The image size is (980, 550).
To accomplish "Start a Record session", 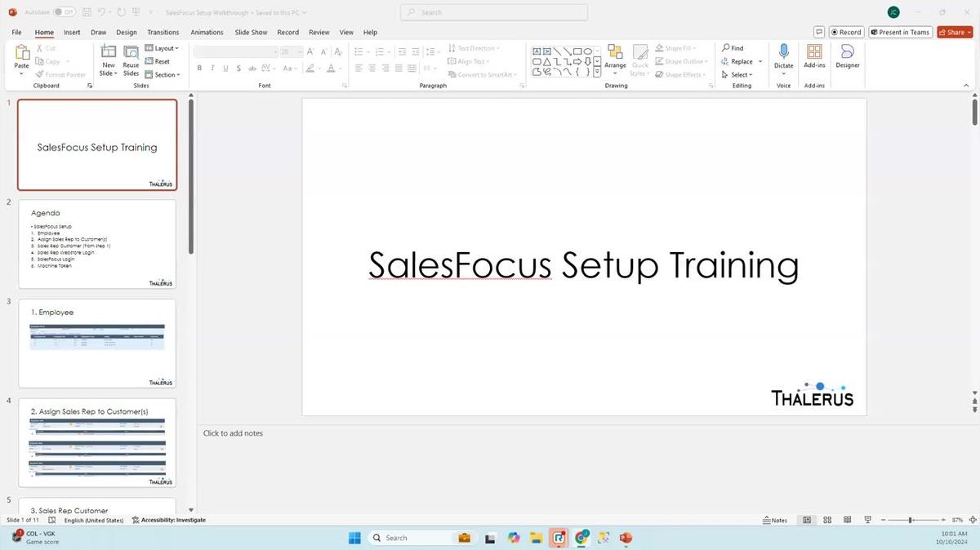I will pos(847,32).
